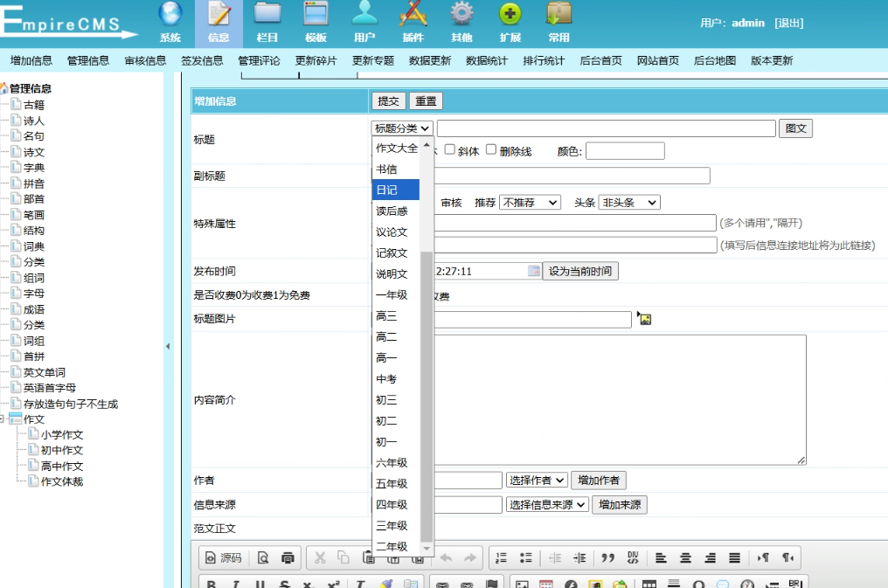Click the 重置 reset button

(426, 101)
